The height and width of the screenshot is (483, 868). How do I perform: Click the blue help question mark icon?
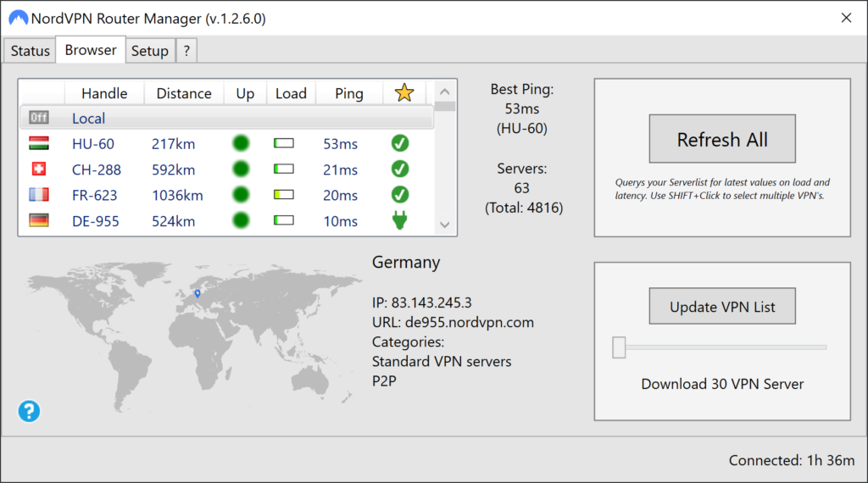pyautogui.click(x=29, y=412)
